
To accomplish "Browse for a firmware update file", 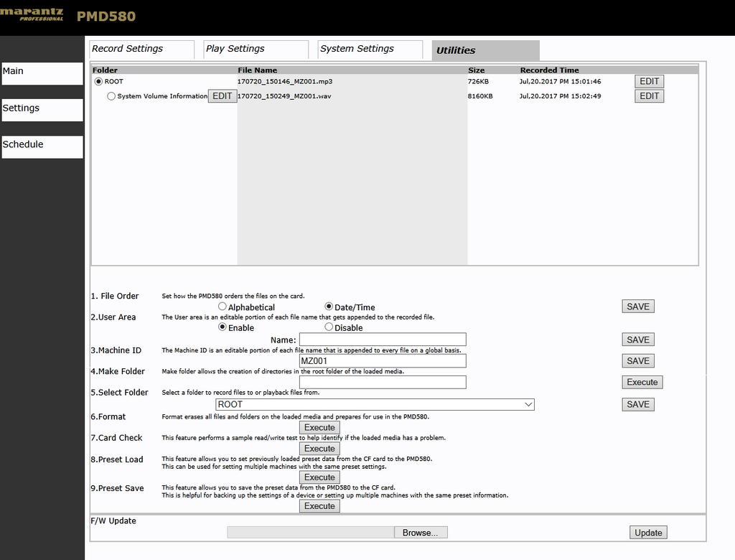I will coord(421,532).
